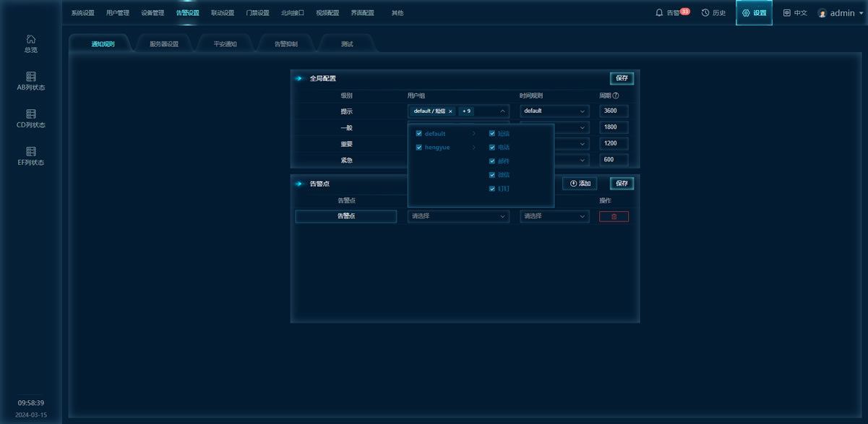The height and width of the screenshot is (424, 868).
Task: Open CD列状态 rack icon
Action: [30, 114]
